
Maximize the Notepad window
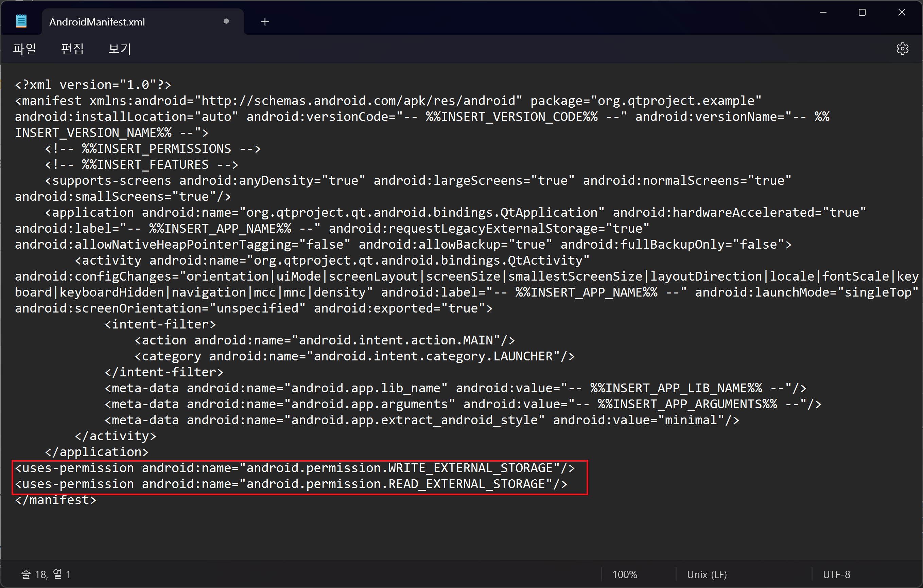click(862, 13)
